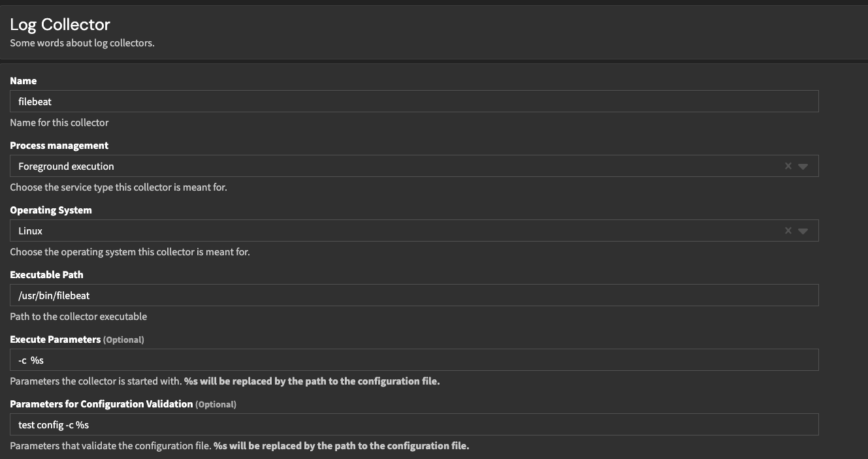This screenshot has width=868, height=459.
Task: Click the Operating System caret icon
Action: click(x=804, y=230)
